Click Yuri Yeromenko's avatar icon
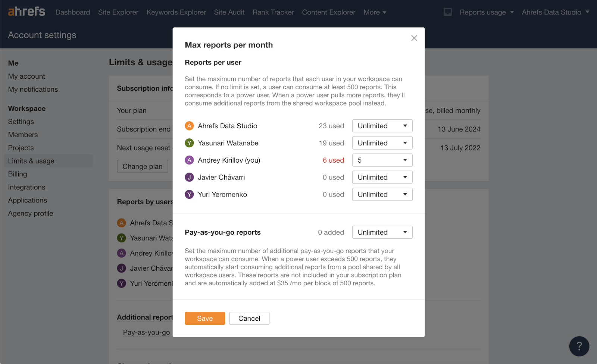 pos(189,194)
